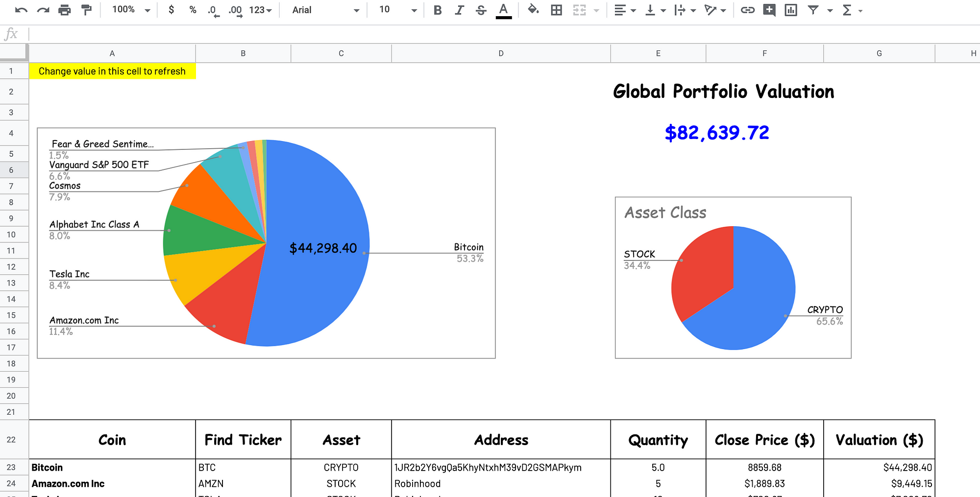Select the Valuation ($) header cell
Image resolution: width=980 pixels, height=497 pixels.
coord(879,440)
